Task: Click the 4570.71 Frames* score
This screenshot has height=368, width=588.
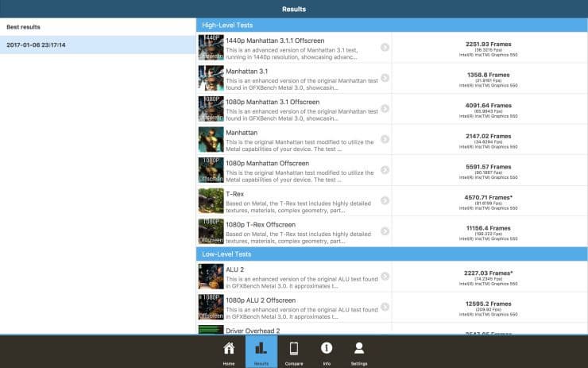Action: pyautogui.click(x=488, y=198)
